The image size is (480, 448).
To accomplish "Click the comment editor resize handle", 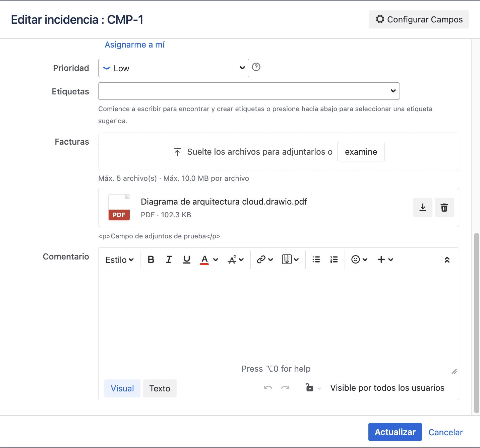I will pos(454,371).
